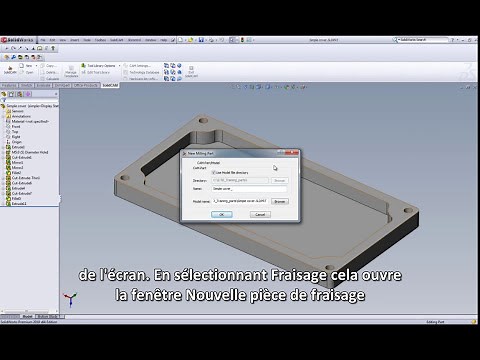Image resolution: width=480 pixels, height=360 pixels.
Task: Click the ConfigurationManager tab icon
Action: [x=20, y=94]
